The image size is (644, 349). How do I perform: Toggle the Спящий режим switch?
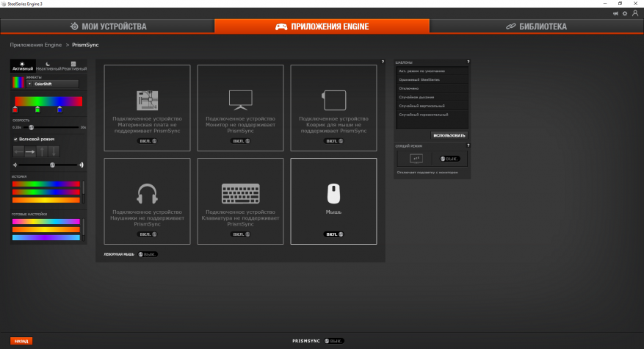click(449, 159)
